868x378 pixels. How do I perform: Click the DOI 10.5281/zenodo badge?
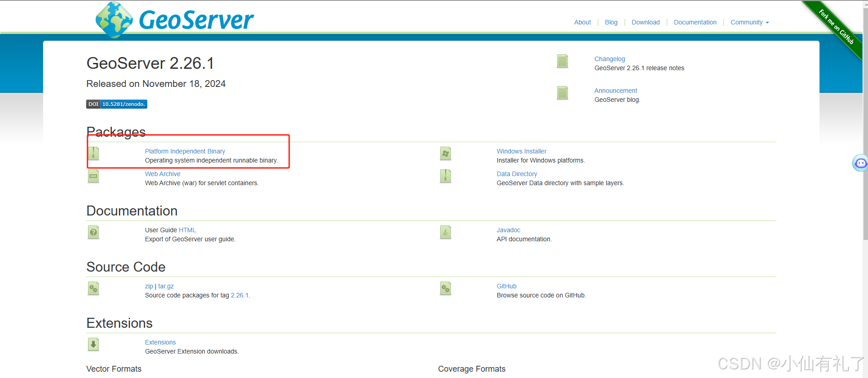coord(117,104)
